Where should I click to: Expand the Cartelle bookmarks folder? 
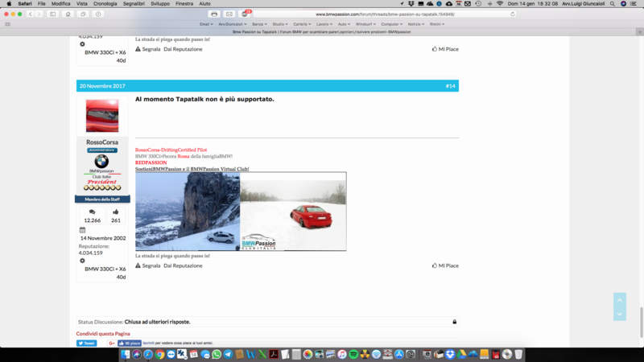[x=302, y=24]
